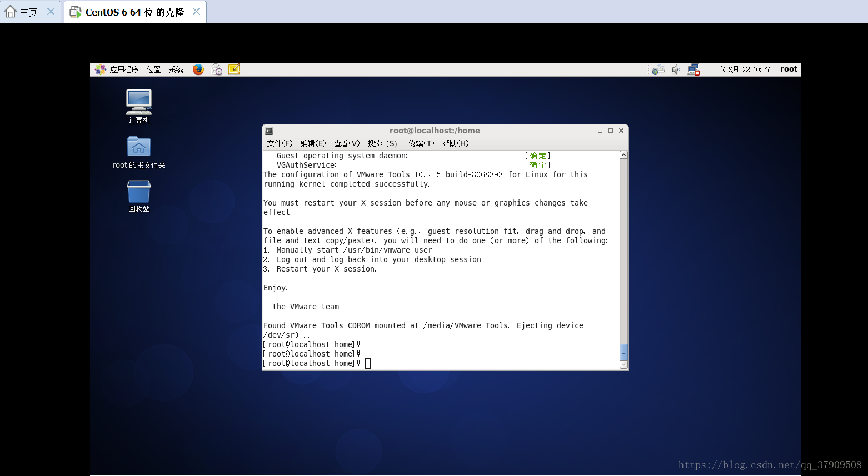Viewport: 868px width, 476px height.
Task: Open the terminal 文件(F) menu
Action: tap(280, 143)
